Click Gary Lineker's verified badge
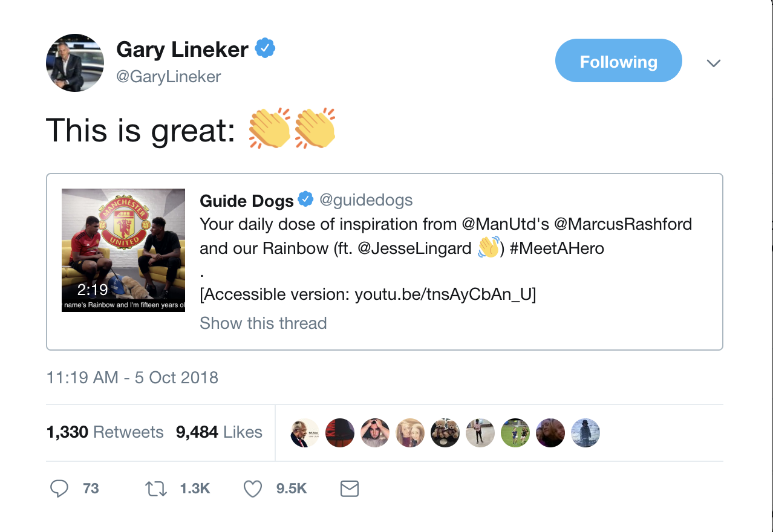Image resolution: width=773 pixels, height=532 pixels. pyautogui.click(x=265, y=49)
